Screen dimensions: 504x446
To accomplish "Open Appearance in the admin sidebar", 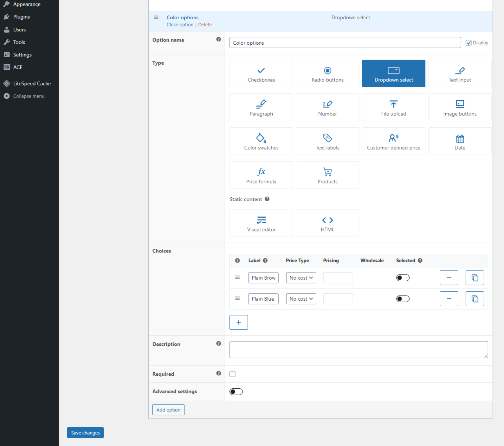I will click(27, 4).
